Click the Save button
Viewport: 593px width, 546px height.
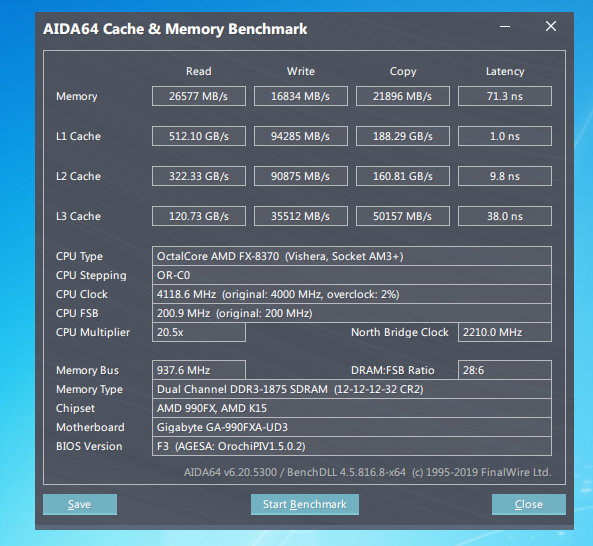[x=80, y=504]
